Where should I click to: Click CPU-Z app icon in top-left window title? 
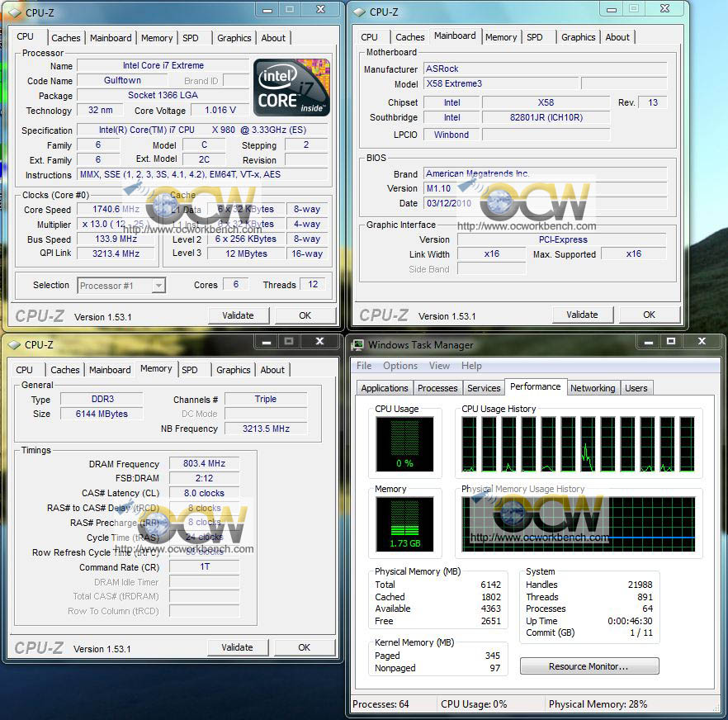point(14,12)
